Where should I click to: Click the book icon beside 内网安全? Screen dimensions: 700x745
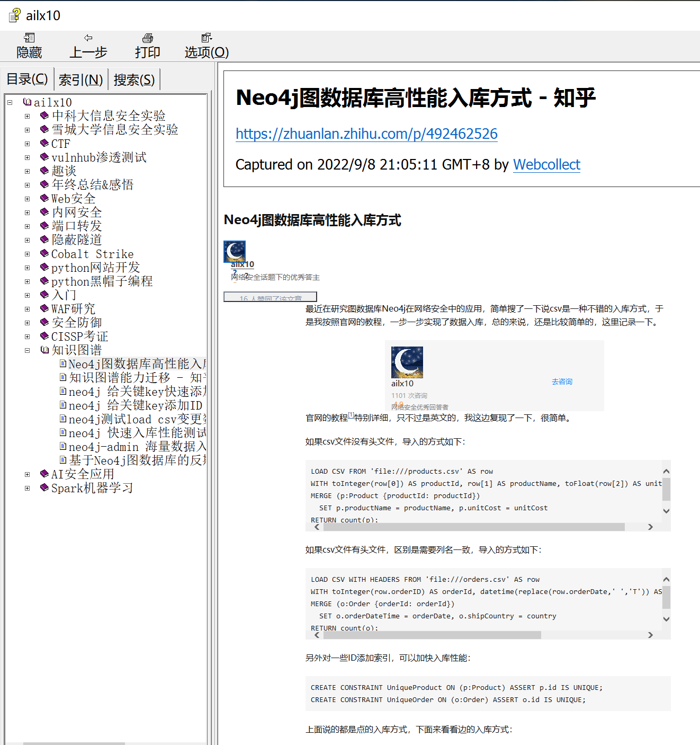[44, 212]
